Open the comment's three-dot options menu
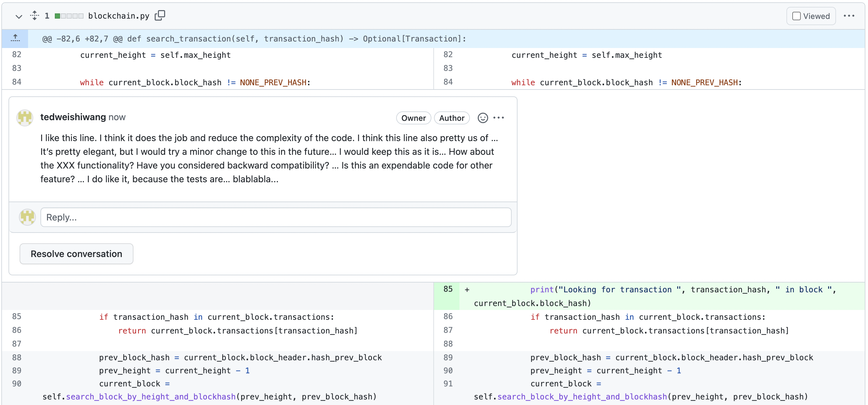The height and width of the screenshot is (405, 868). click(x=498, y=118)
